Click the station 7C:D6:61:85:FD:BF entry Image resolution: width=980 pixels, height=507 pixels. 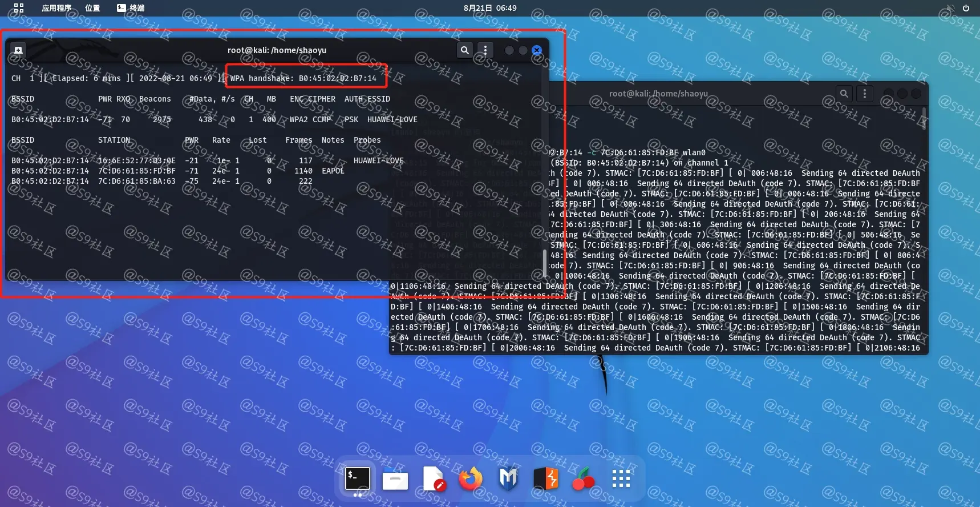tap(137, 171)
